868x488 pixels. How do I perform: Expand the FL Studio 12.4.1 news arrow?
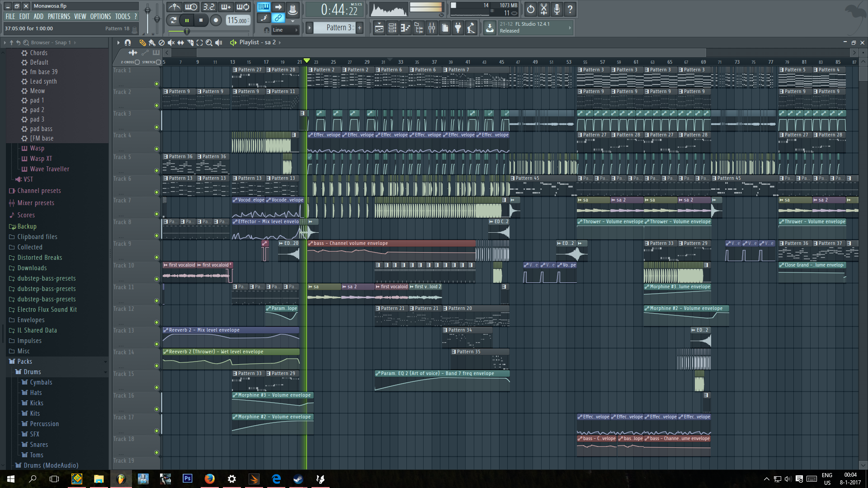(570, 28)
